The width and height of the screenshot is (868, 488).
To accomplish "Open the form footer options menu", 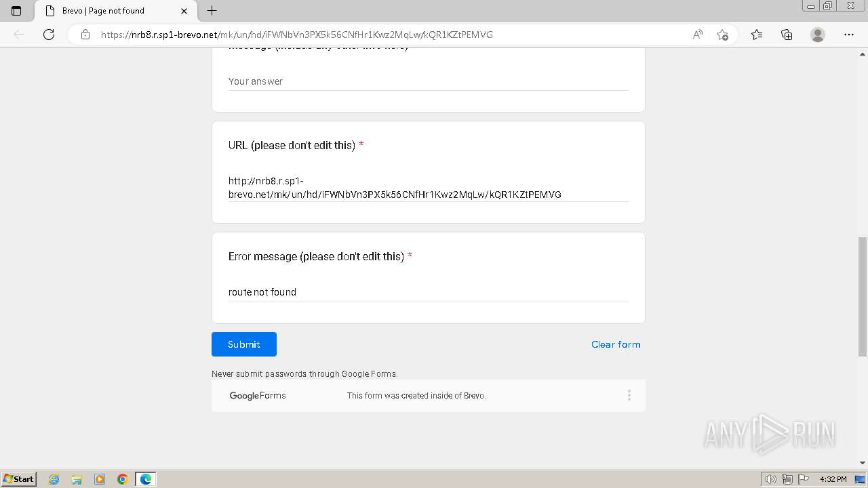I will click(x=629, y=395).
